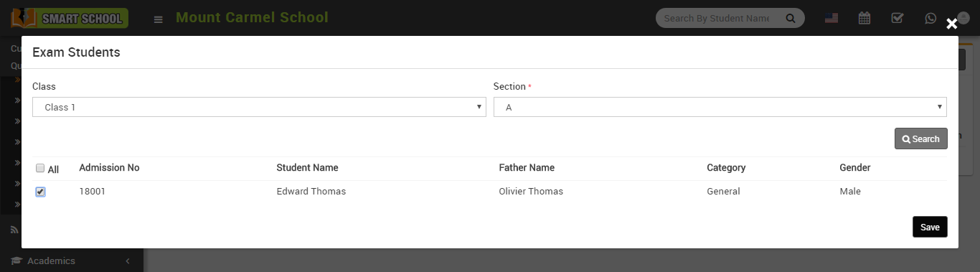Open the WhatsApp chat icon
Image resolution: width=980 pixels, height=272 pixels.
pyautogui.click(x=930, y=19)
